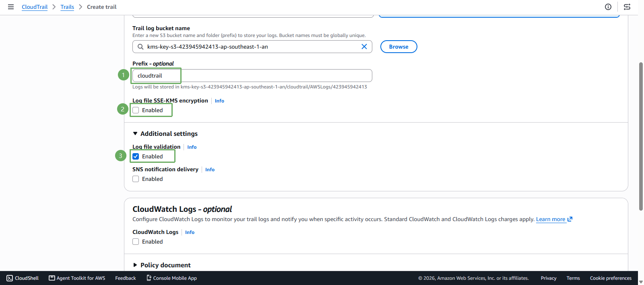Screen dimensions: 644x285
Task: Open Info for Log file validation
Action: (x=192, y=147)
